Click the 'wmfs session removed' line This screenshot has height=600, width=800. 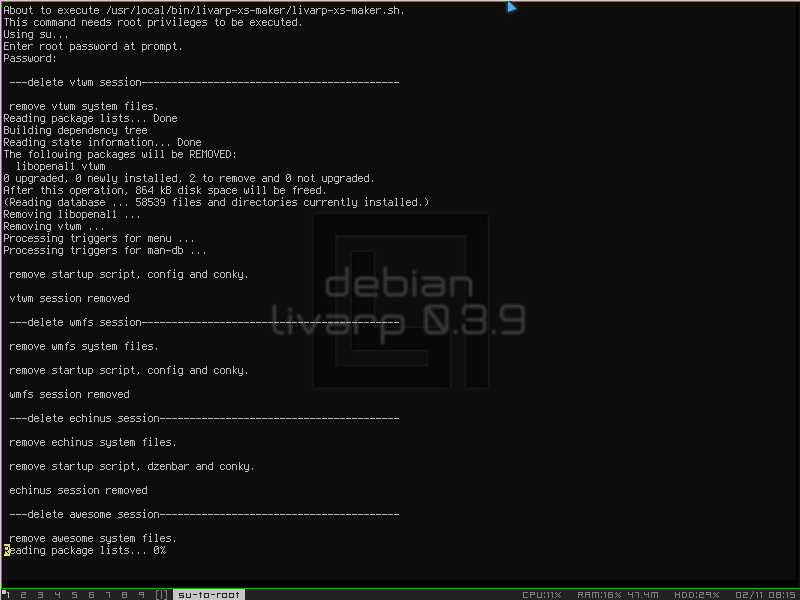tap(69, 394)
